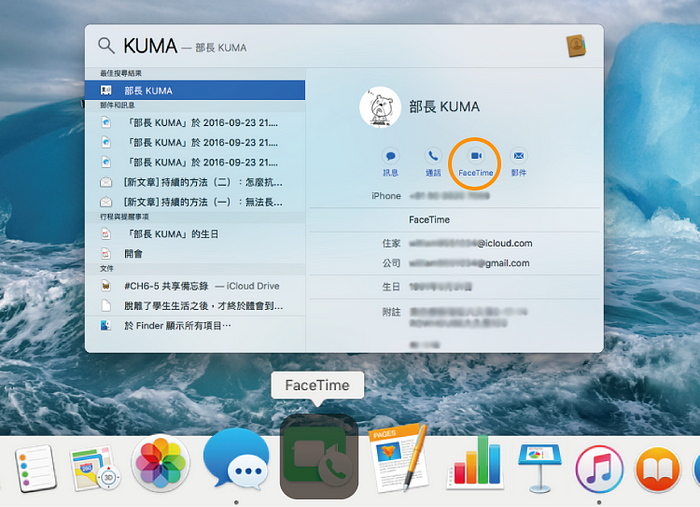
Task: Open #CH6-5 共享備忘錄 iCloud Drive document
Action: point(195,286)
